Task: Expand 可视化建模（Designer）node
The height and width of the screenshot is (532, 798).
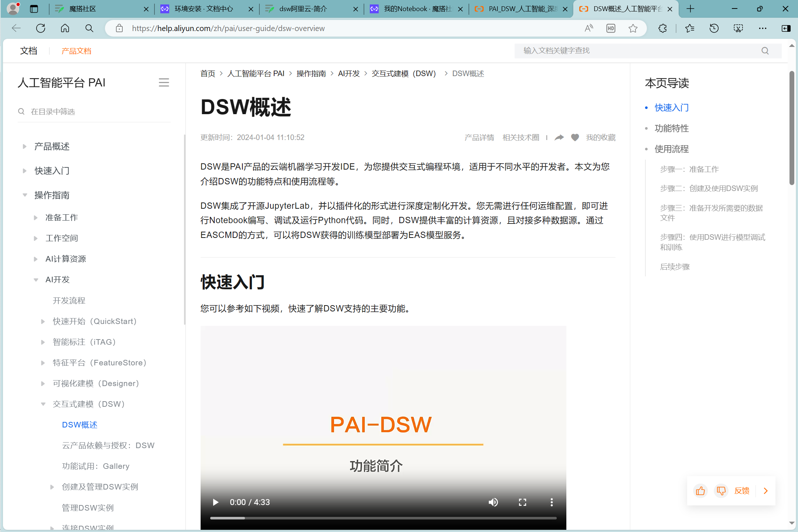Action: point(43,383)
